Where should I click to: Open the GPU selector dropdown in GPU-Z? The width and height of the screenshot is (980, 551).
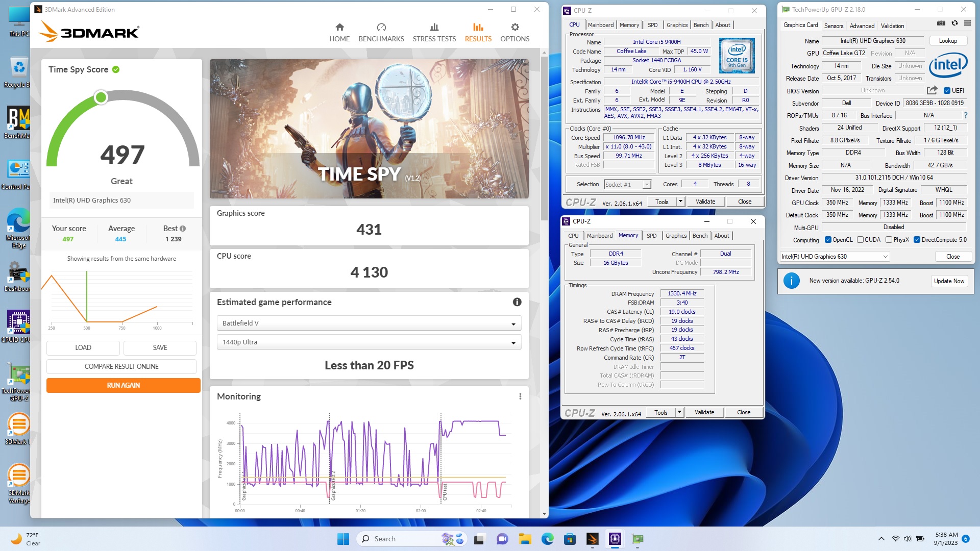click(835, 257)
